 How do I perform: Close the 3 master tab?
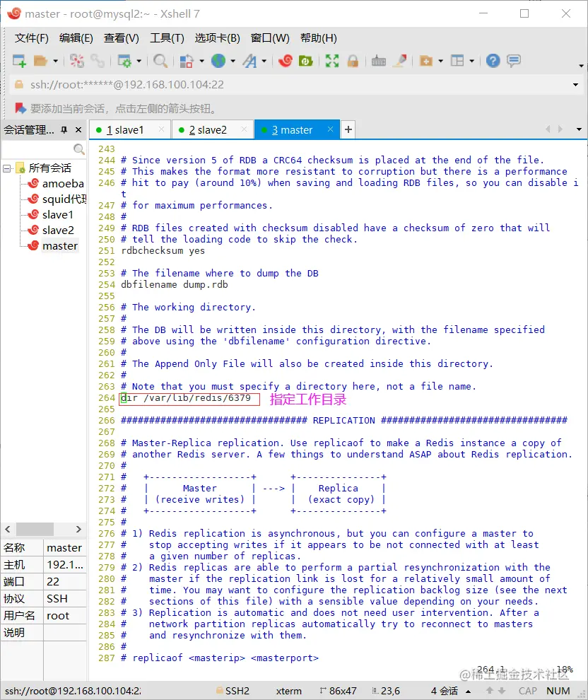click(x=330, y=129)
